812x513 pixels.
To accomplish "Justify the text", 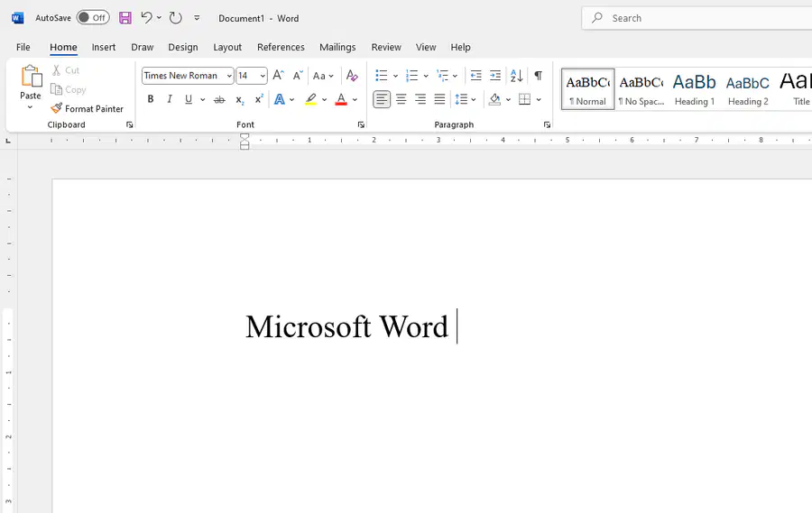I will 439,99.
